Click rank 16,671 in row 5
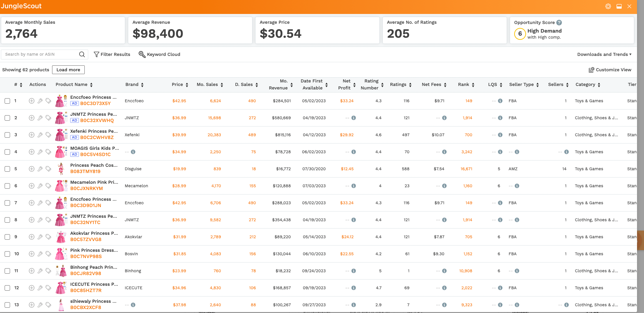The height and width of the screenshot is (313, 644). [466, 169]
